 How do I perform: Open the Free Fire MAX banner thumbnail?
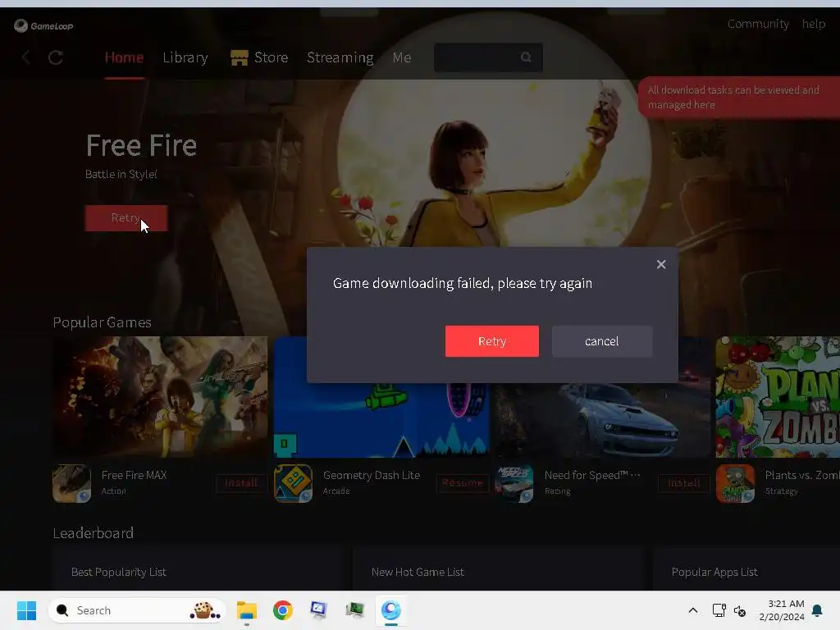160,397
